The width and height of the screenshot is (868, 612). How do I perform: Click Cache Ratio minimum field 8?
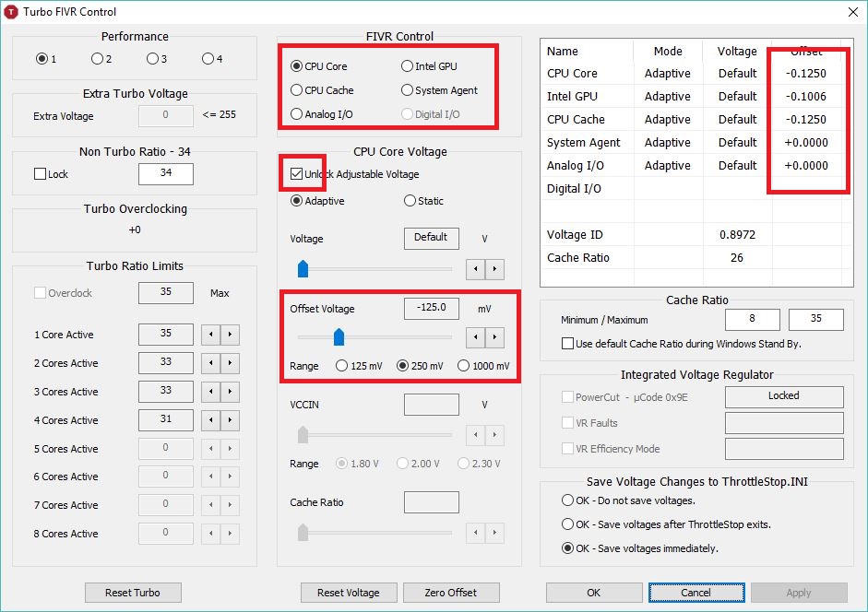(x=753, y=319)
